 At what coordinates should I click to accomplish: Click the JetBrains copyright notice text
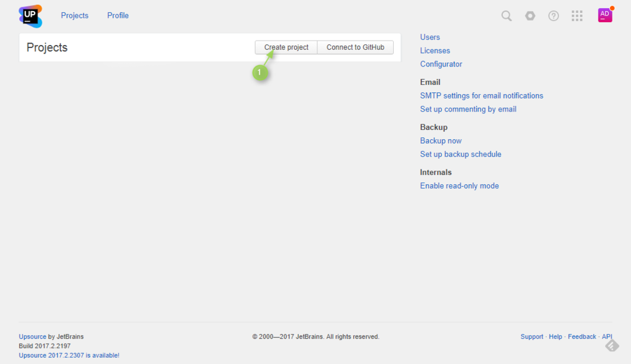pos(316,337)
